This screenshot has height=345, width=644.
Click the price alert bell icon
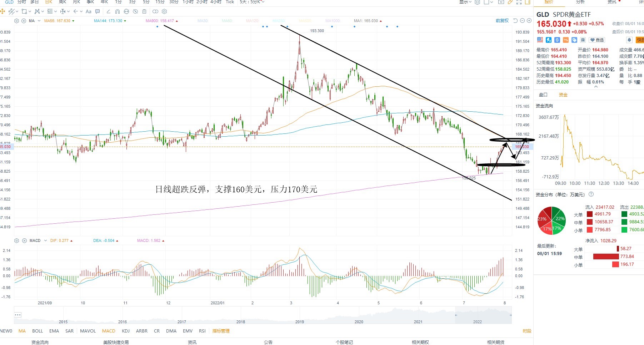[629, 40]
